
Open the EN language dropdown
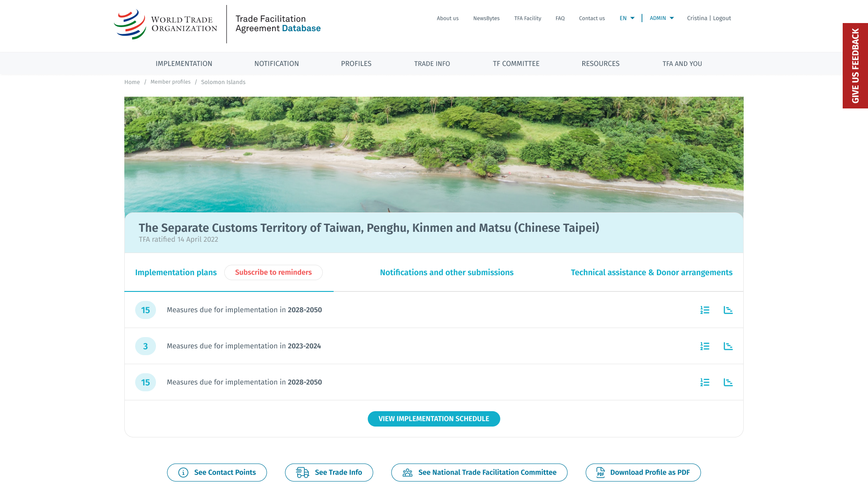point(627,18)
